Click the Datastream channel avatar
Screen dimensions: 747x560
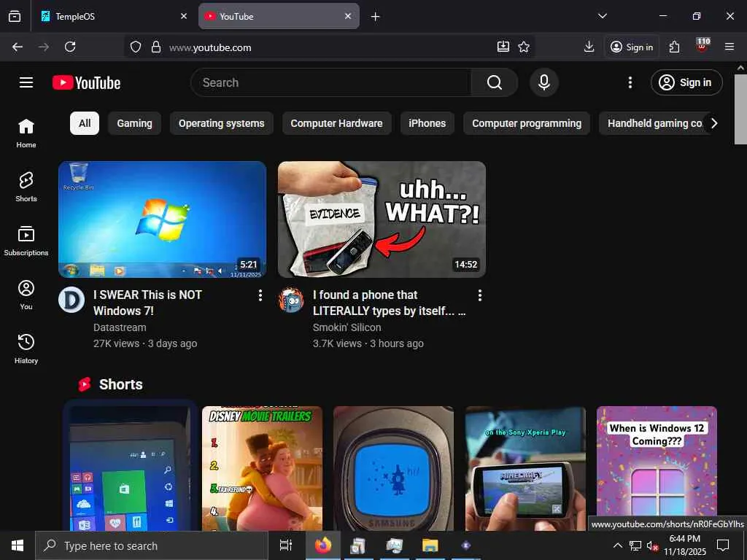(71, 300)
